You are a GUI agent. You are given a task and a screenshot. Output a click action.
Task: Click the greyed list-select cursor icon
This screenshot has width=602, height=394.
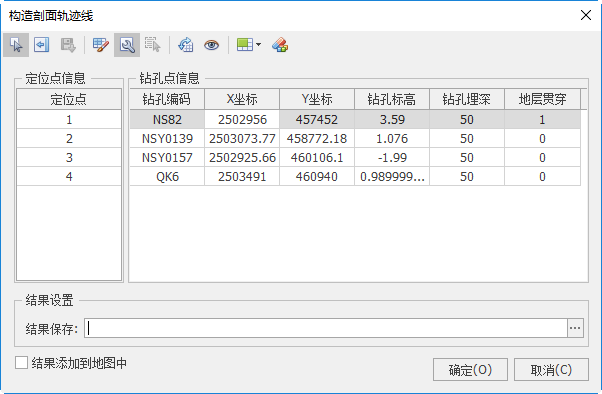point(152,45)
